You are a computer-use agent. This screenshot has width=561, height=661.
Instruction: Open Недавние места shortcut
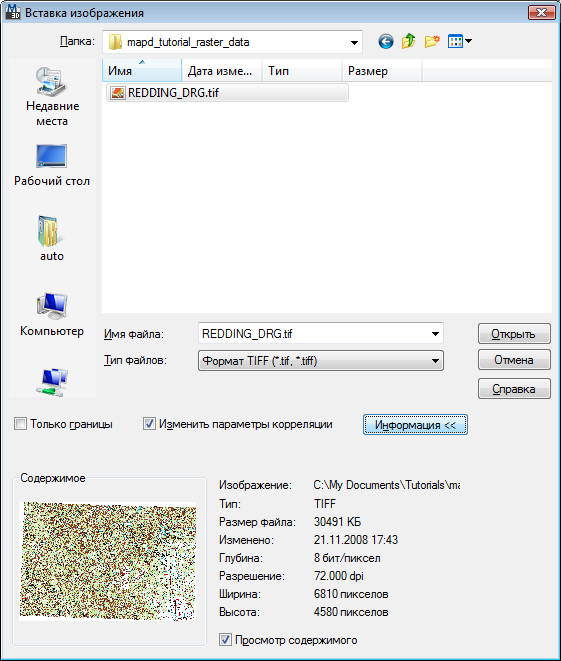(x=52, y=97)
